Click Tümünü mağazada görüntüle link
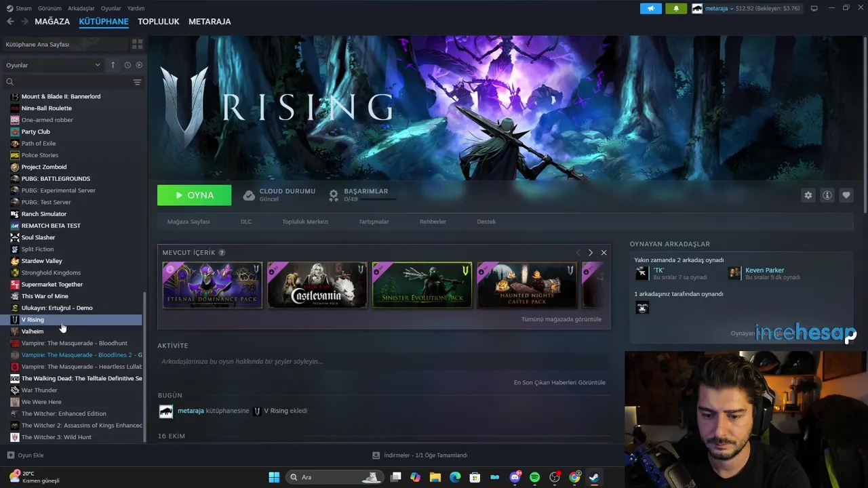 pos(561,319)
